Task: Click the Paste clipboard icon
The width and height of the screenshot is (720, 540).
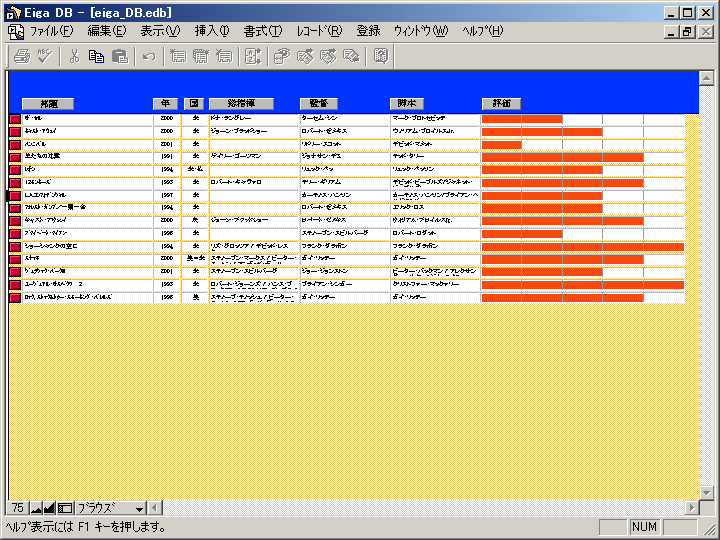Action: pos(120,56)
